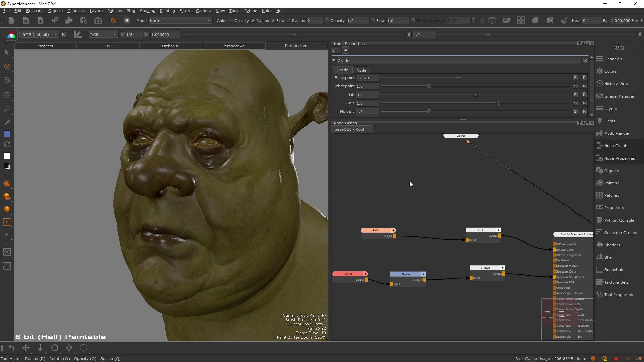Open the lighting dome icon in toolbar
This screenshot has width=644, height=362.
pos(98,20)
